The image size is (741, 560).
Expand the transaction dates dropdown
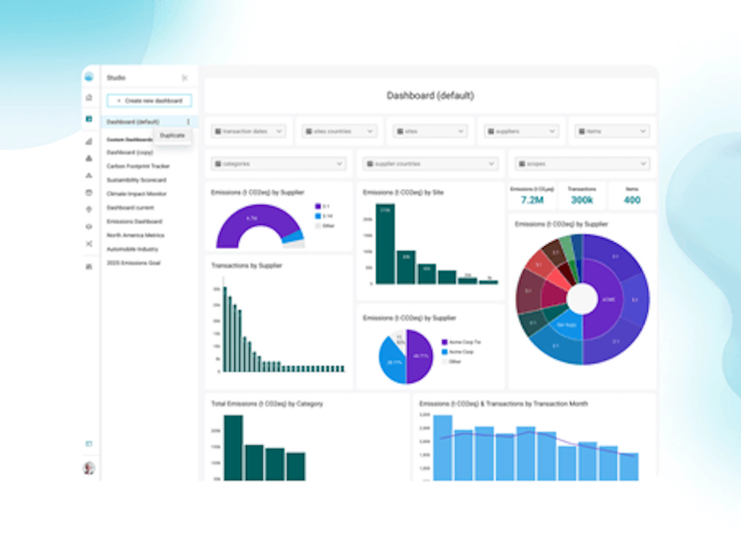tap(248, 131)
